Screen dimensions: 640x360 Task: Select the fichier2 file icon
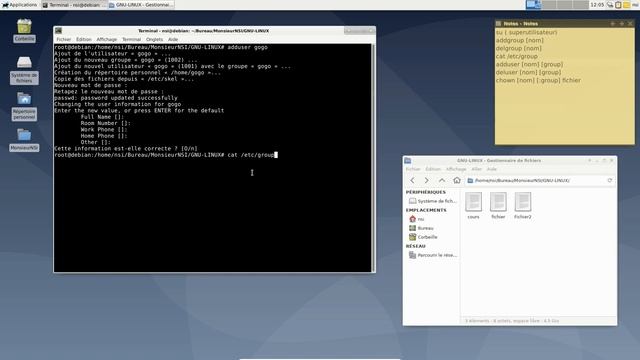(x=523, y=206)
